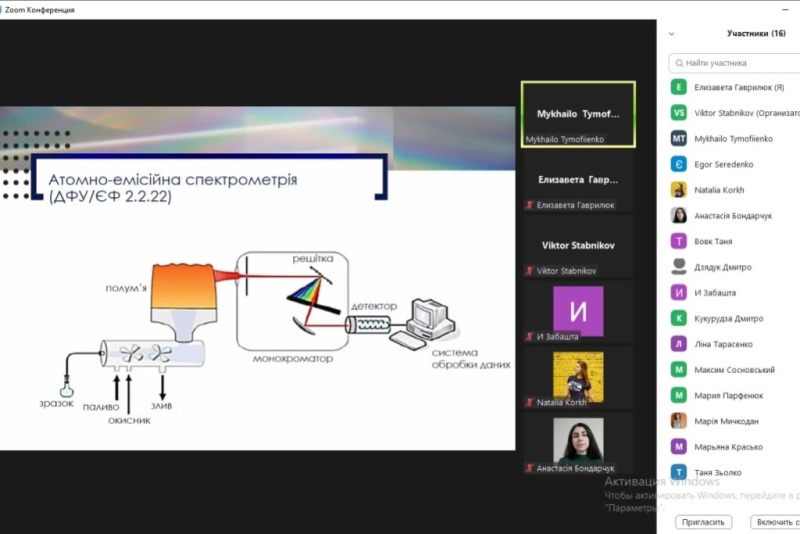Open Анастасія Бондарчук video thumbnail
Image resolution: width=800 pixels, height=534 pixels.
coord(578,443)
